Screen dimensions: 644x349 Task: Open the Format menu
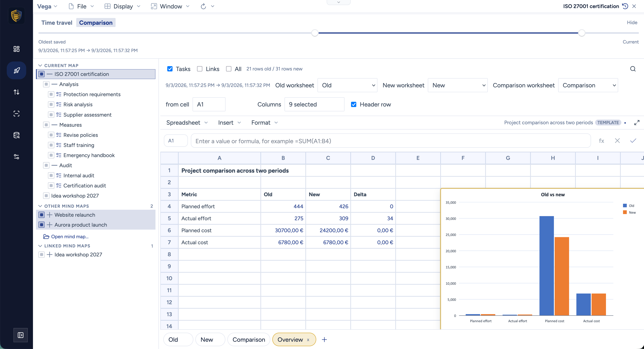tap(264, 123)
